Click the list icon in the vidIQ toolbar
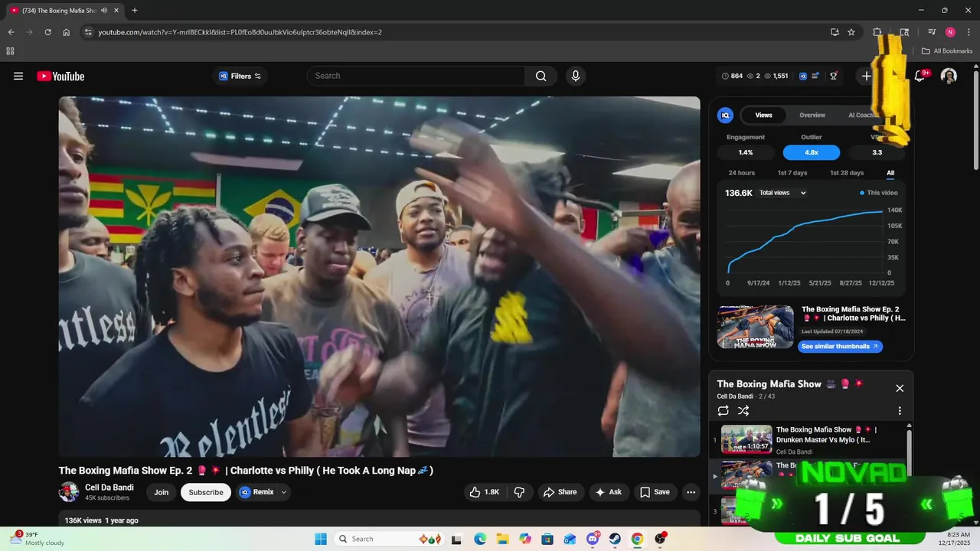 [x=815, y=76]
